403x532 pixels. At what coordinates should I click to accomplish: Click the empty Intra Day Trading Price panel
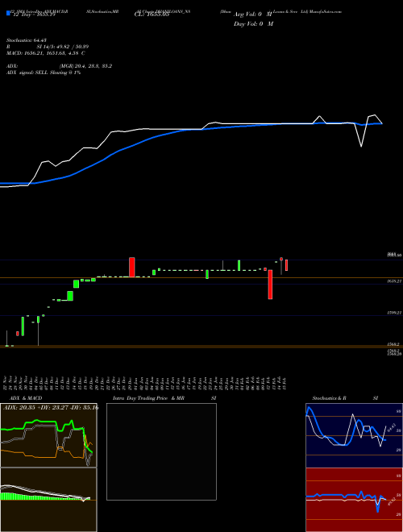[161, 451]
